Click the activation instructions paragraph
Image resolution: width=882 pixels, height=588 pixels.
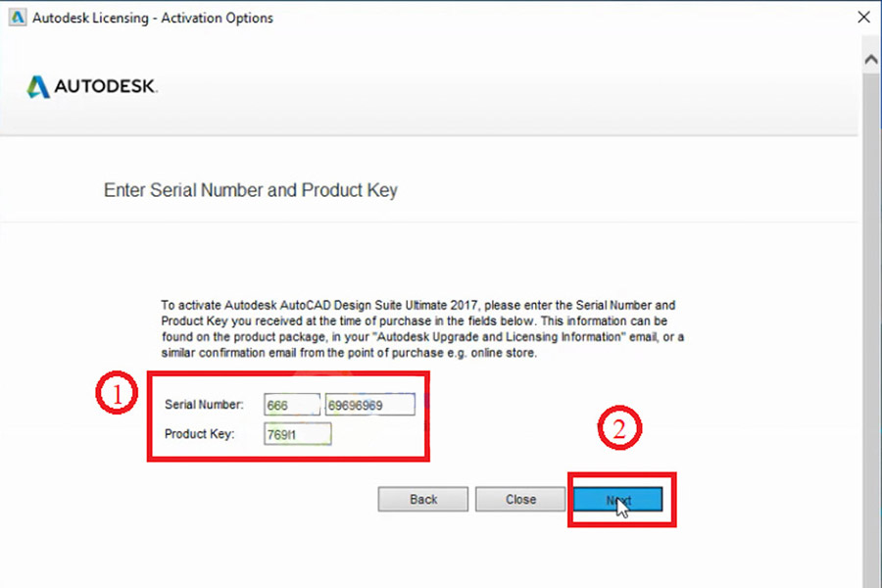point(422,329)
